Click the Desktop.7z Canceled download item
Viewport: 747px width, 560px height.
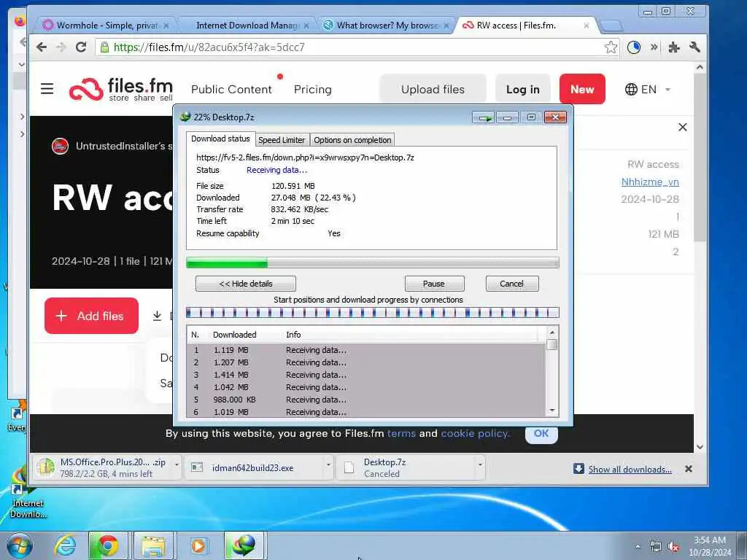(406, 467)
